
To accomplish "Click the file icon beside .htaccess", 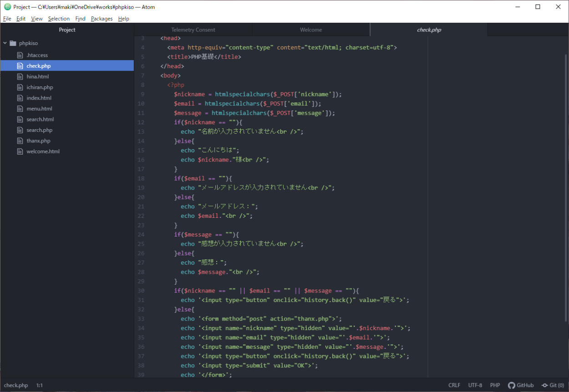I will (20, 55).
